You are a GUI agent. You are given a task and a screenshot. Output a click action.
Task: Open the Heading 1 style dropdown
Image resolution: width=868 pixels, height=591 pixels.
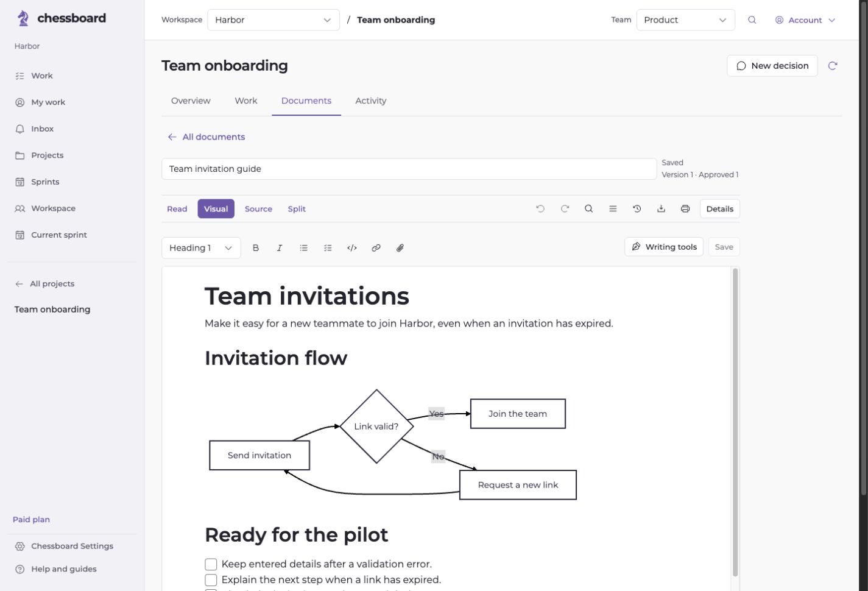tap(201, 248)
